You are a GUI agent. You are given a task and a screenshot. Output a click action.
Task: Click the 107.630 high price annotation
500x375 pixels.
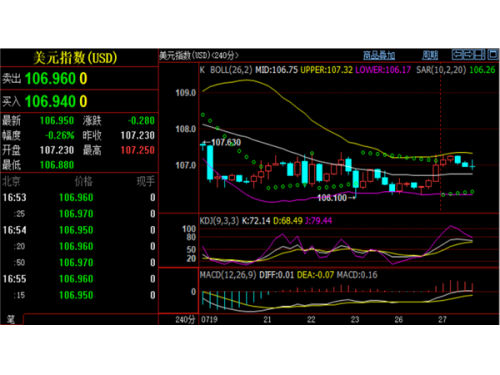(226, 143)
